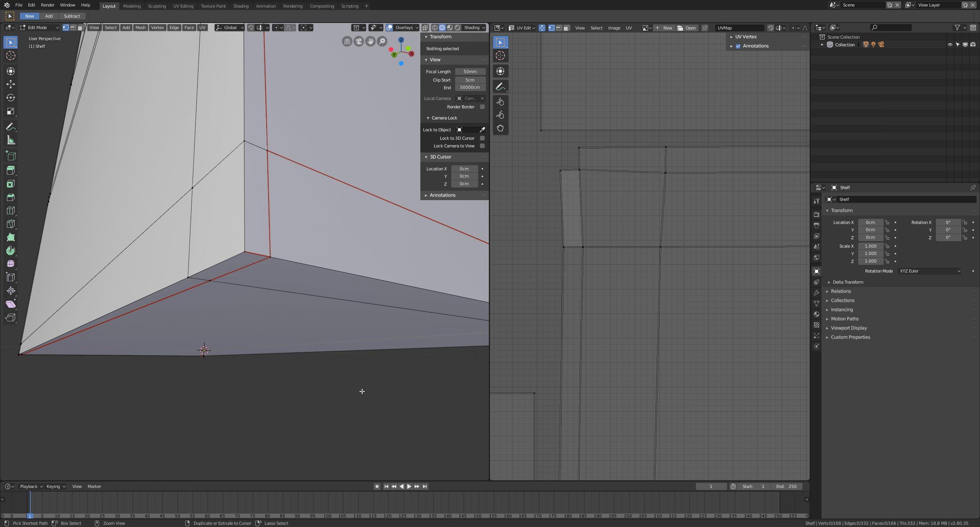Viewport: 980px width, 527px height.
Task: Open the Edit Mode dropdown
Action: (x=39, y=28)
